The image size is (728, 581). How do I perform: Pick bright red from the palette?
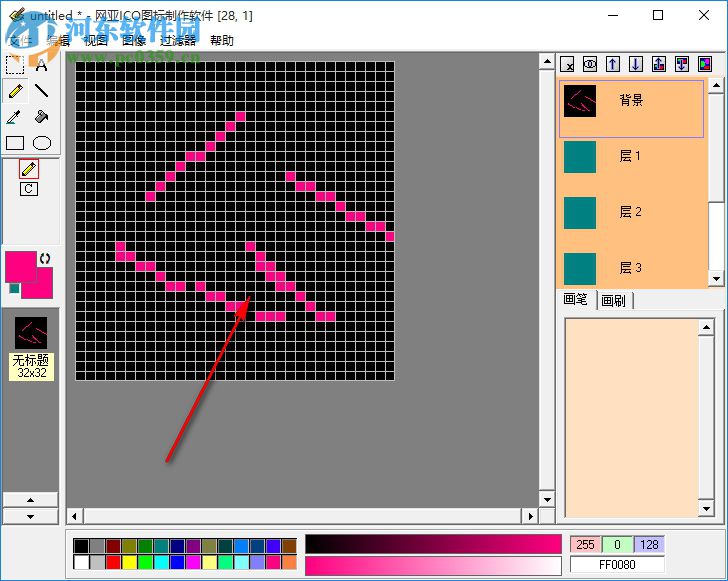pos(113,562)
